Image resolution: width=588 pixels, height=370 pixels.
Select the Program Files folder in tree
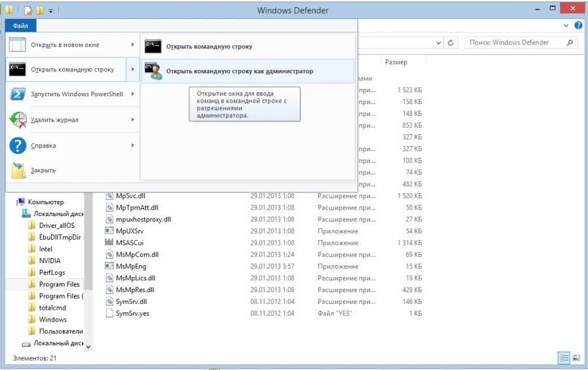(59, 284)
